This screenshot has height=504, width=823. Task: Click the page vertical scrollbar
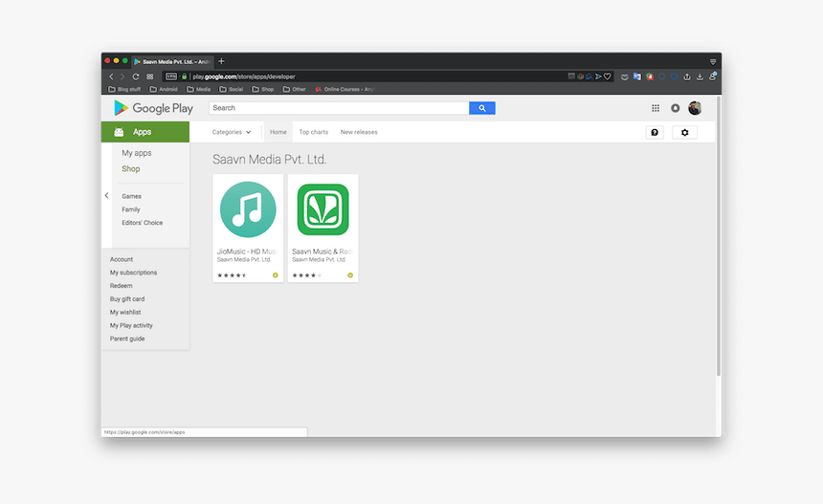point(718,236)
